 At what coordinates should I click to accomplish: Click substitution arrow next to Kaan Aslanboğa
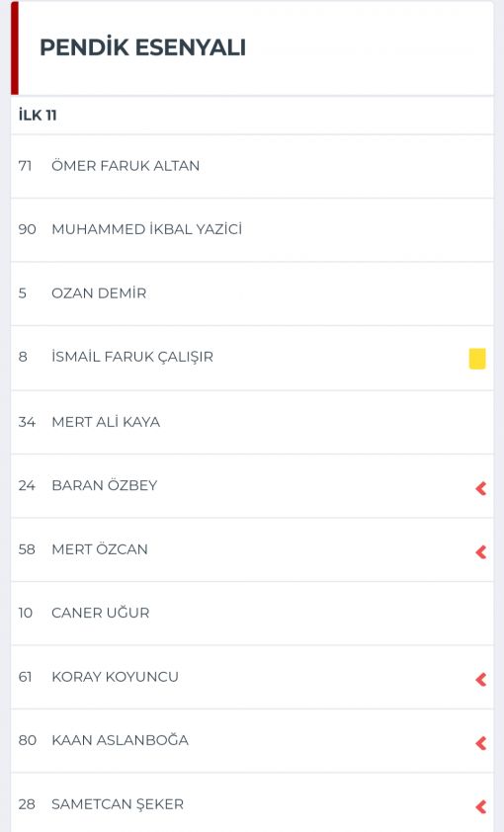click(480, 743)
